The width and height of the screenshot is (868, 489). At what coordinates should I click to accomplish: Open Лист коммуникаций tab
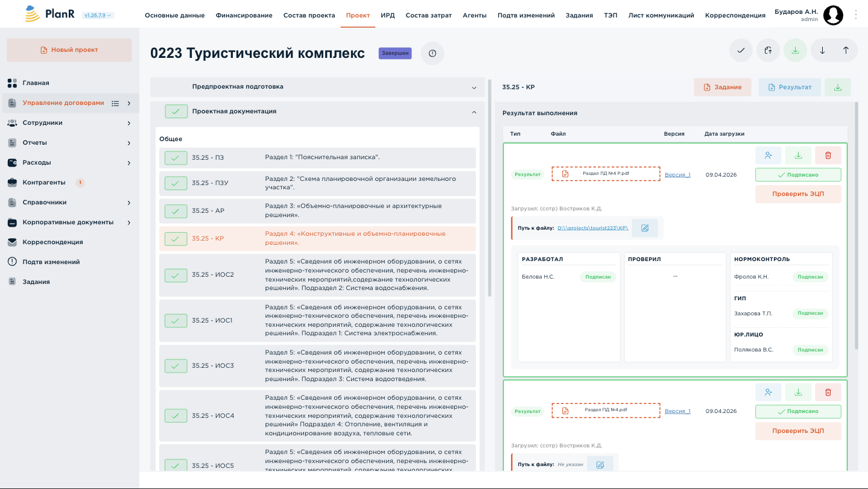click(661, 15)
